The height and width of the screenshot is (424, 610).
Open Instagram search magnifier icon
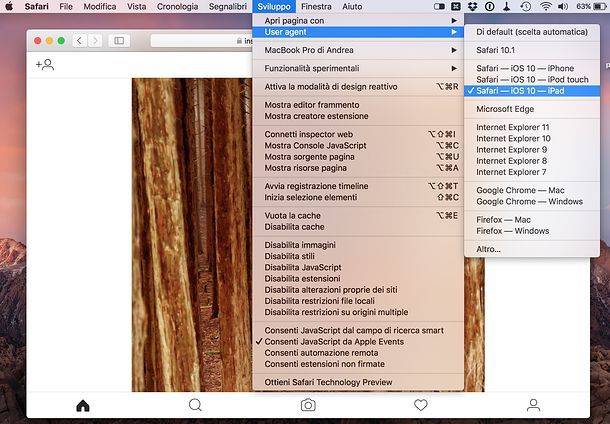(x=195, y=405)
